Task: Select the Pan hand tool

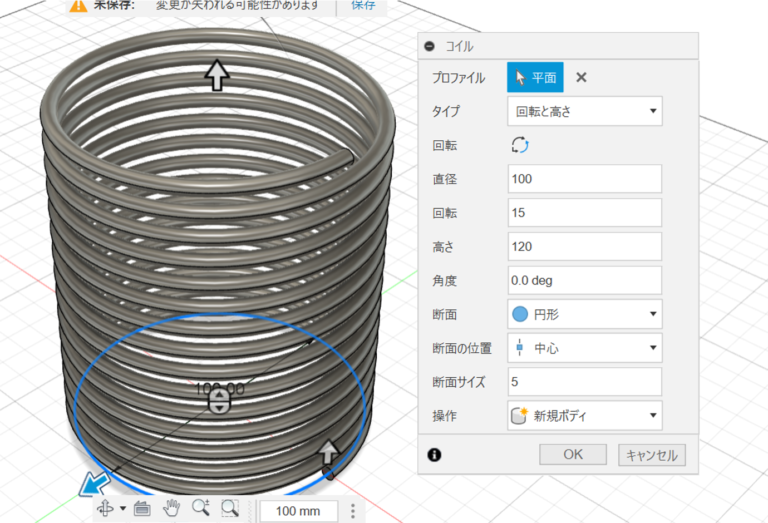Action: [170, 508]
